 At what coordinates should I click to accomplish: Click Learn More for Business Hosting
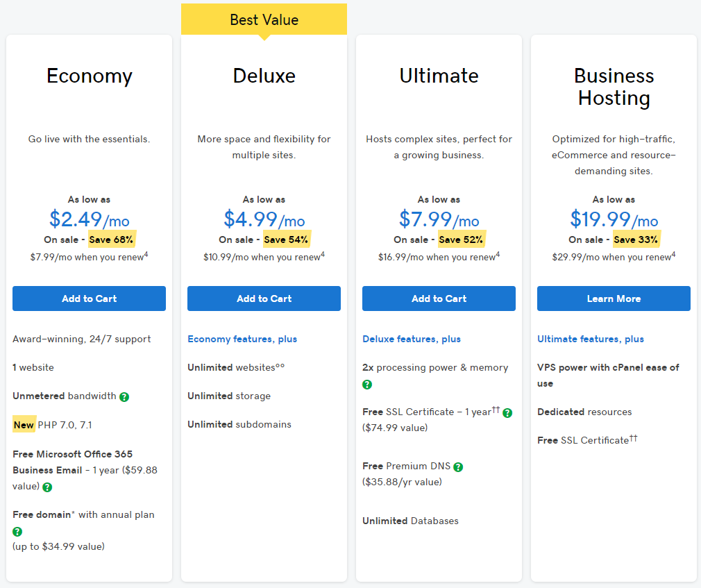click(x=614, y=299)
